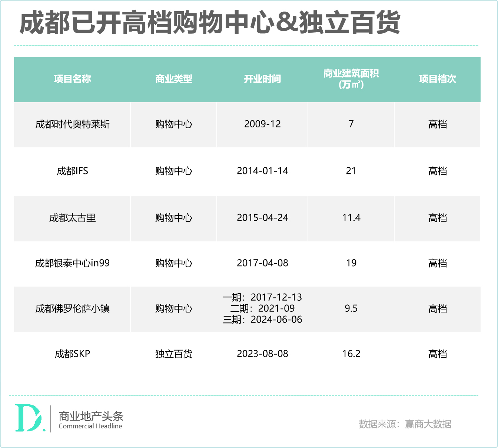Click the area value 16.2

click(x=351, y=354)
